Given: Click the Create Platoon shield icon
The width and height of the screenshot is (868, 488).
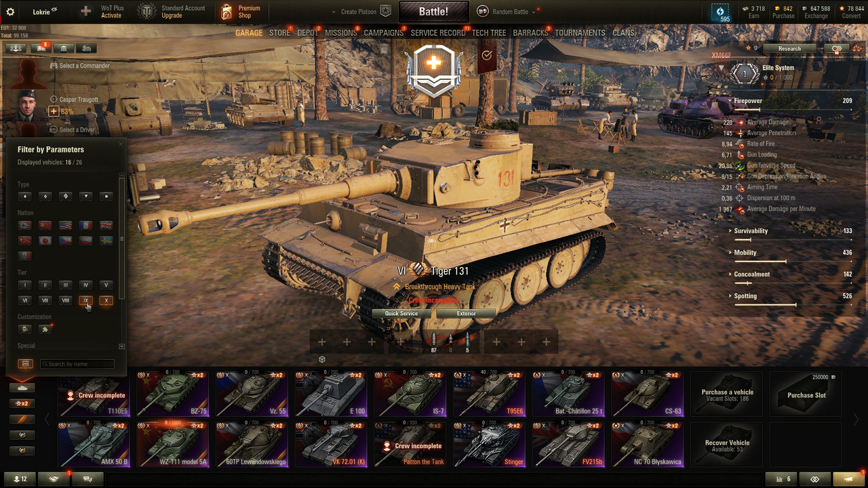Looking at the screenshot, I should pos(385,12).
